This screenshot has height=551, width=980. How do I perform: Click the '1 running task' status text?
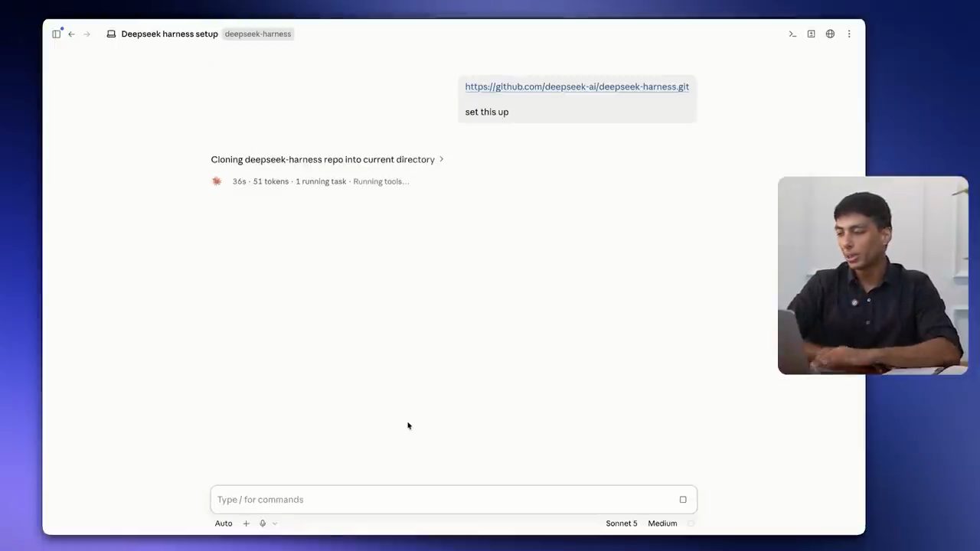coord(321,181)
